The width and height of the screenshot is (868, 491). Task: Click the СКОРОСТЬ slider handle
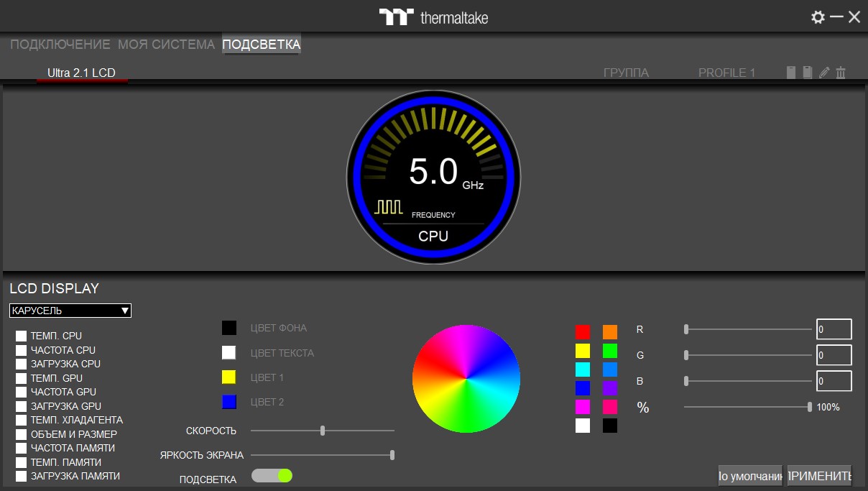pos(323,431)
